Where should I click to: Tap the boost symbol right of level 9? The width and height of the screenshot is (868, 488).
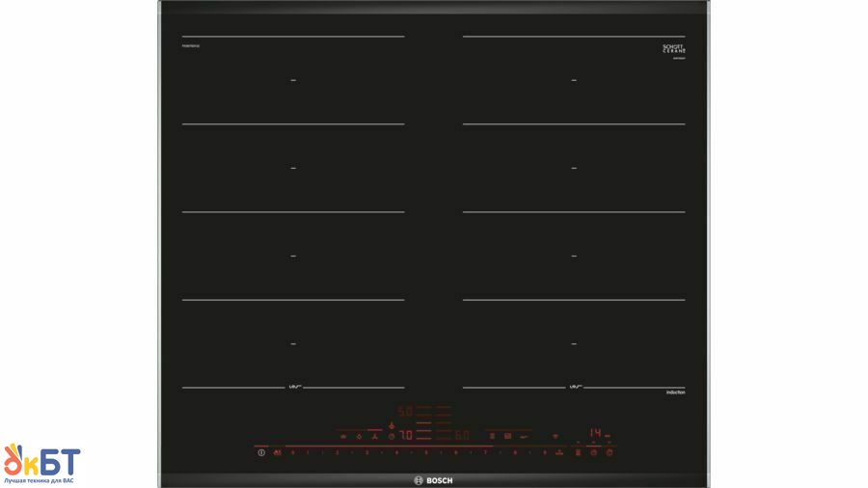559,452
